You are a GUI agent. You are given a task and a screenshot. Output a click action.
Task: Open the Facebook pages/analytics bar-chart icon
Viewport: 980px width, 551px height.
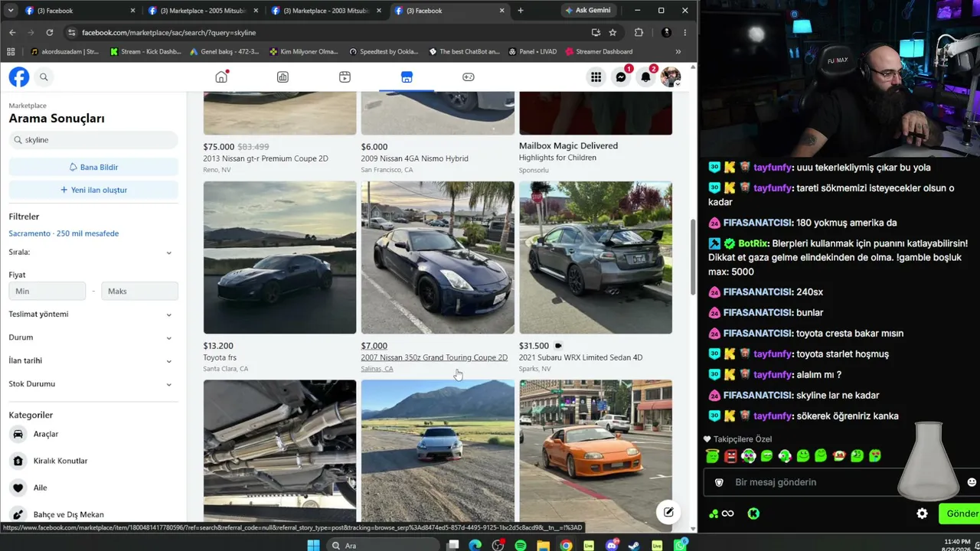[x=283, y=77]
